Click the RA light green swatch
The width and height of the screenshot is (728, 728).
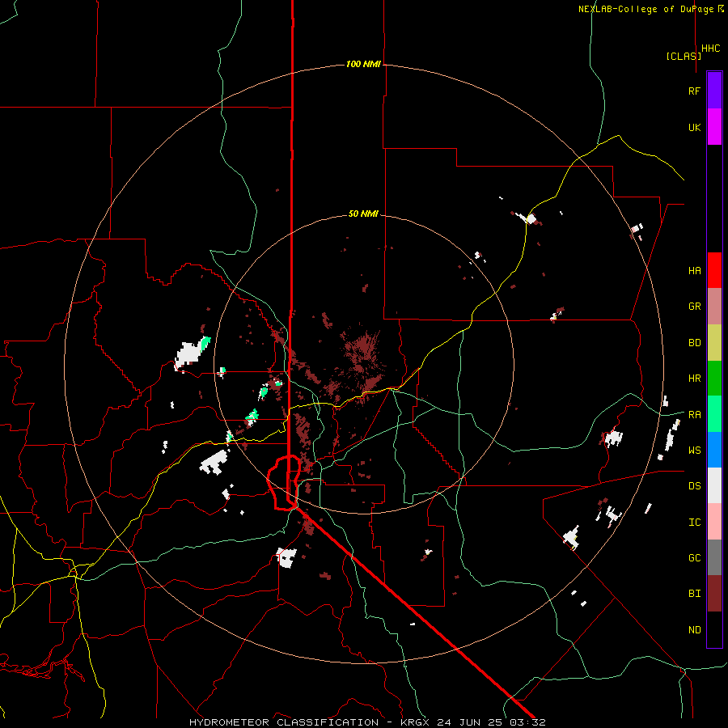coord(714,414)
